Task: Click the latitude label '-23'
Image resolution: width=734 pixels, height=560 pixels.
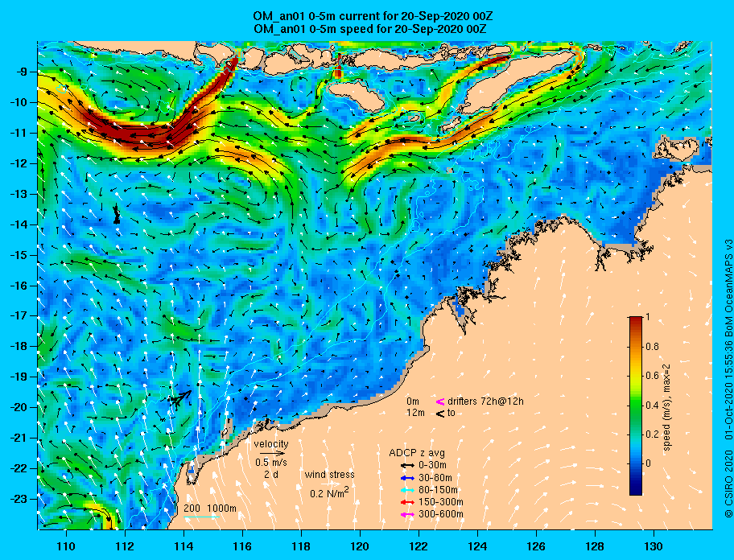Action: tap(19, 499)
